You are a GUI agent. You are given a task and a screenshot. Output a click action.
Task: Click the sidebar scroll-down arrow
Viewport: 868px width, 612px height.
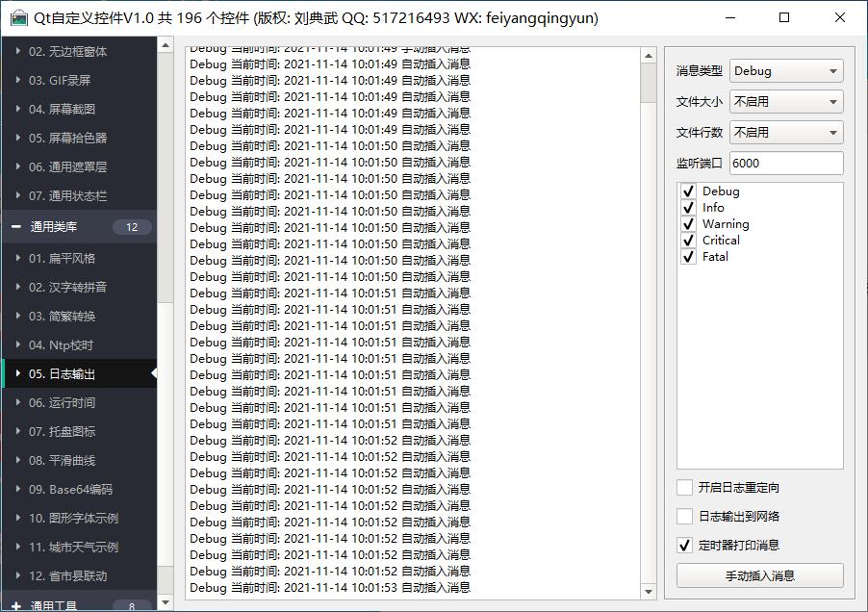pos(166,602)
